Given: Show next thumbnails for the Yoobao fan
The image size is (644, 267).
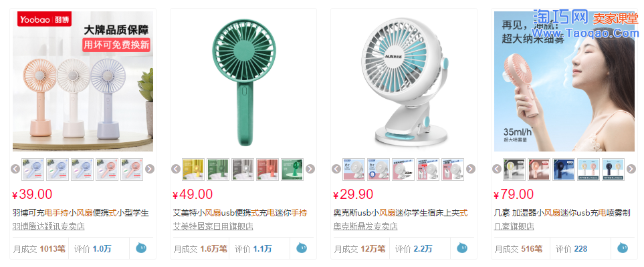Looking at the screenshot, I should point(150,169).
